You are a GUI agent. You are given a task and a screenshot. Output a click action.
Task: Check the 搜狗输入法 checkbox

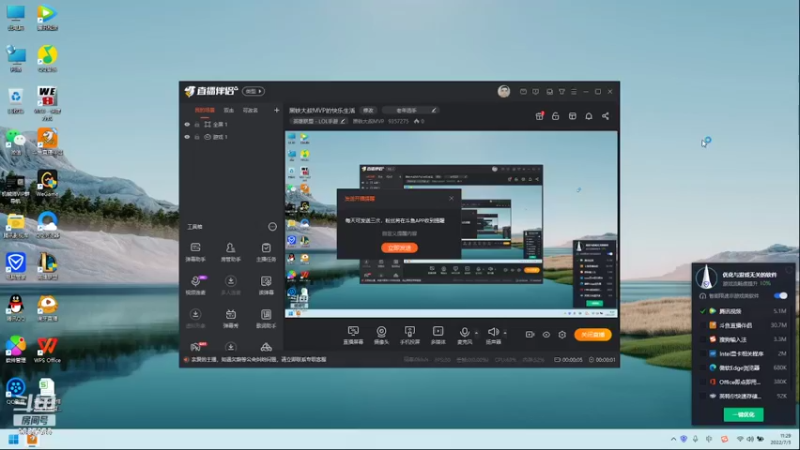[703, 339]
